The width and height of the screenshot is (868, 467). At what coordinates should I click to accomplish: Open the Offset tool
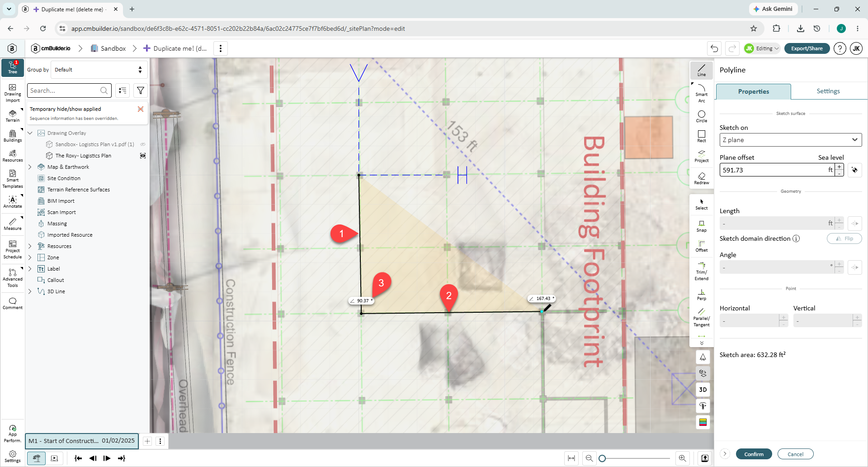coord(701,246)
